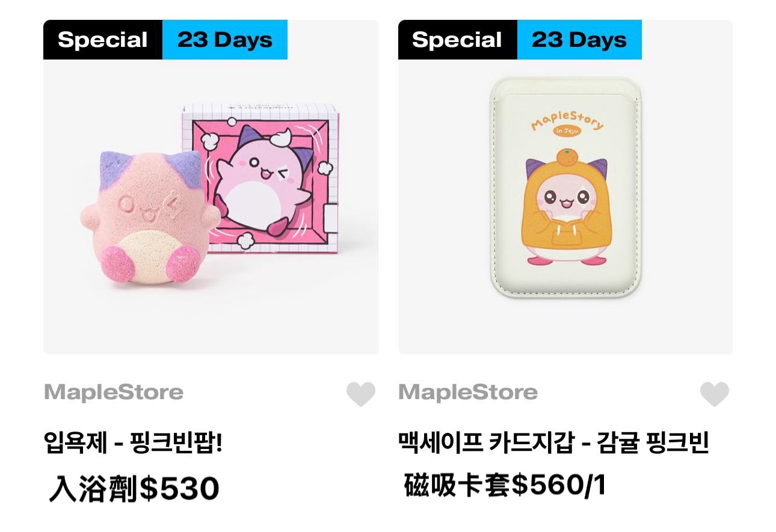The width and height of the screenshot is (776, 532).
Task: Open MapleStore brand link under bath bomb
Action: [114, 393]
